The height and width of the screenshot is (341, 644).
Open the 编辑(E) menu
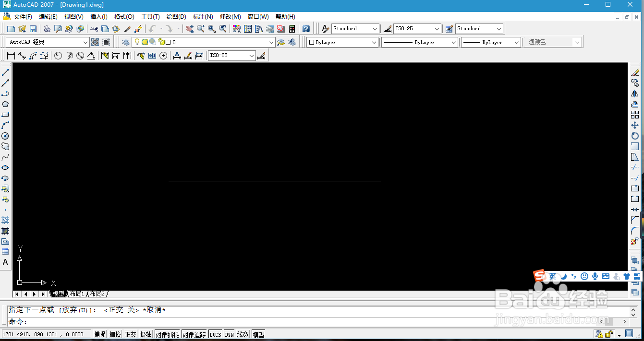pyautogui.click(x=48, y=17)
